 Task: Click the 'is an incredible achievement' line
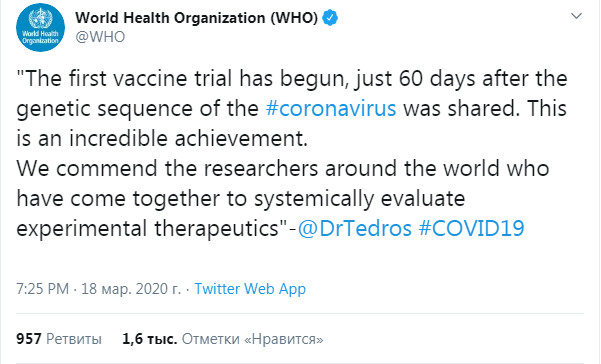pos(162,138)
